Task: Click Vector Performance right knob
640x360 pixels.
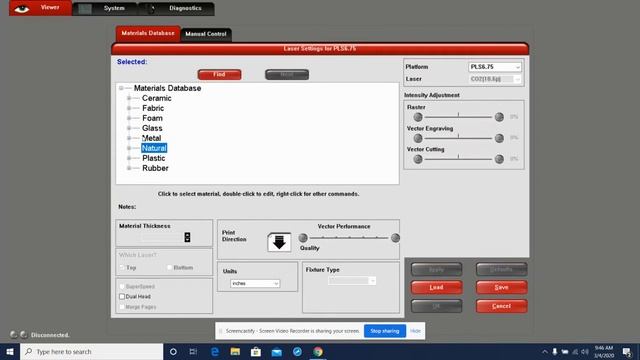Action: [395, 238]
